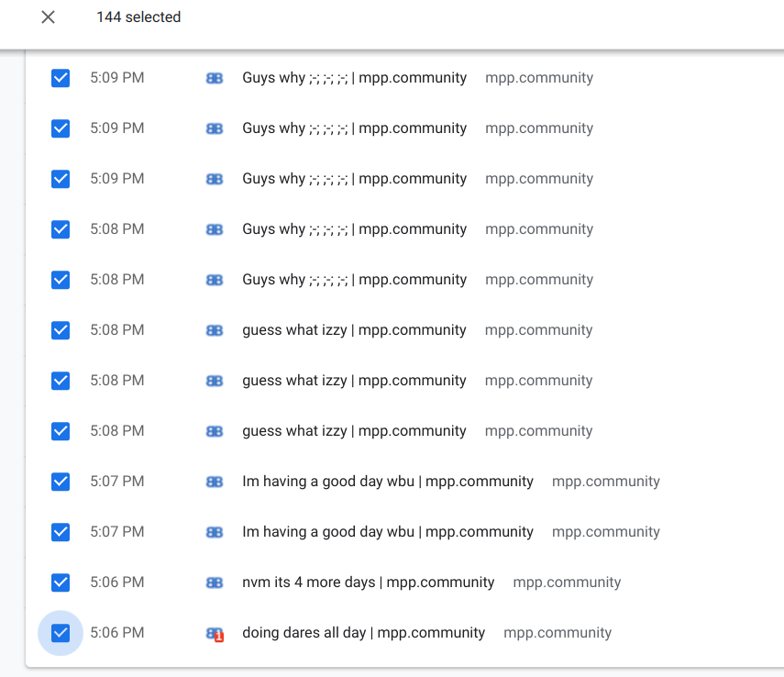This screenshot has height=677, width=784.
Task: Click the gray domain on the upper "Im having a good day" row
Action: 606,482
